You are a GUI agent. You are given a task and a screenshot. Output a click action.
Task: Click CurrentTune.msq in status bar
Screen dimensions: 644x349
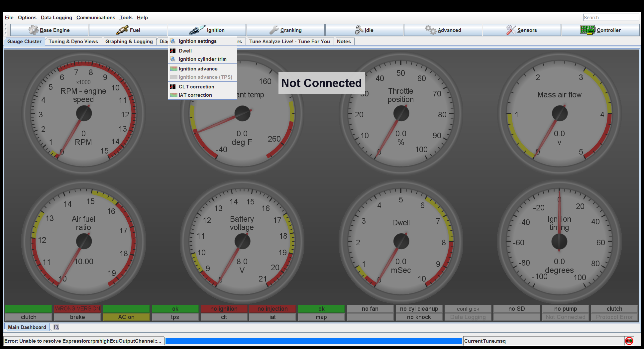coord(485,341)
